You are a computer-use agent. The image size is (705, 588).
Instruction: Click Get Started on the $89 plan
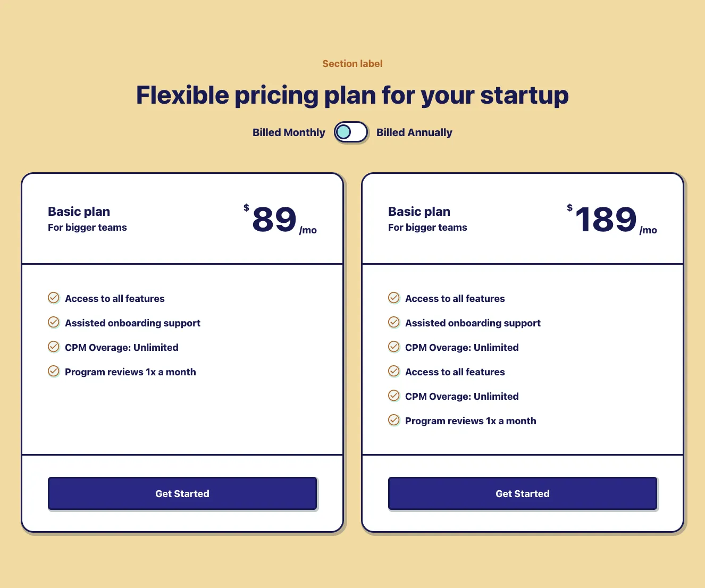pyautogui.click(x=182, y=493)
